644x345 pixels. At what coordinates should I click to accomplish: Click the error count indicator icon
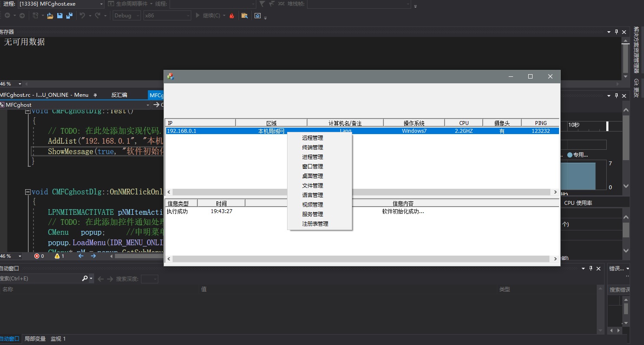(37, 256)
